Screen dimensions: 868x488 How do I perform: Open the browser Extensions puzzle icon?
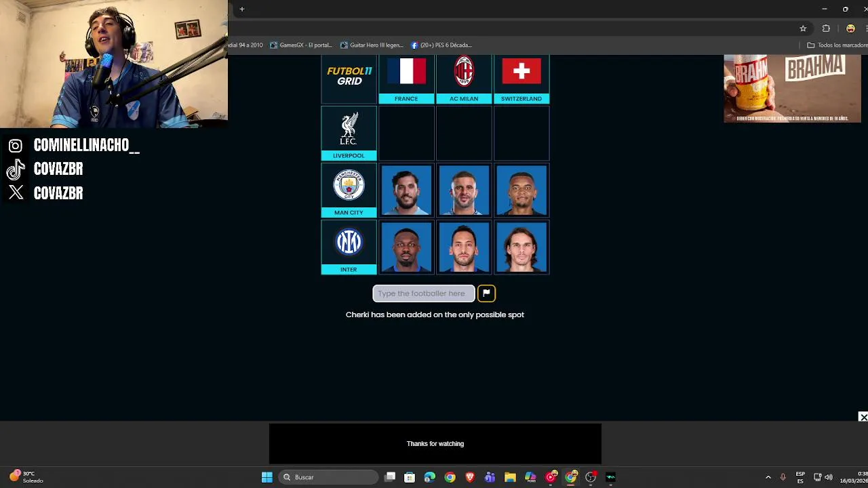click(826, 28)
